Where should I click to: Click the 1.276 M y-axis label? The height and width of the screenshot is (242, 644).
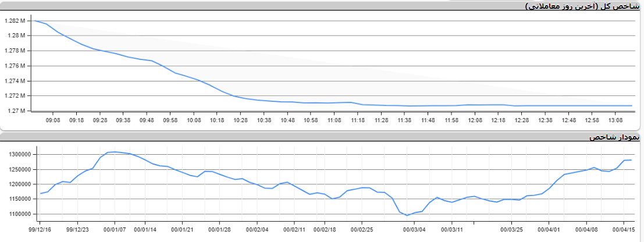(x=15, y=66)
